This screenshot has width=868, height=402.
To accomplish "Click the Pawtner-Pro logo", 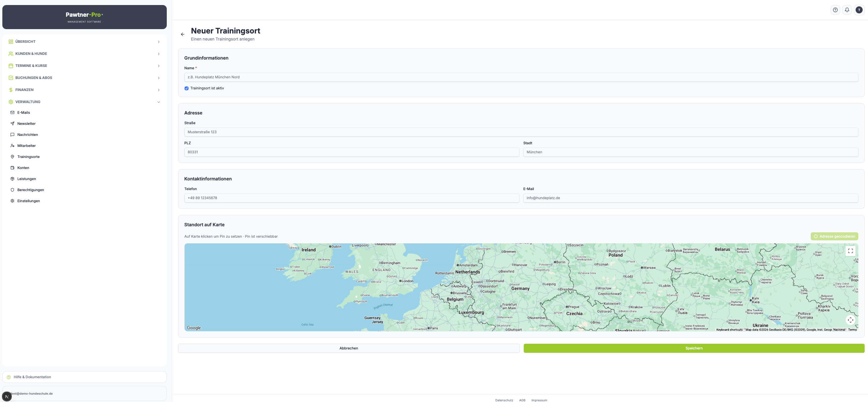I will click(84, 17).
